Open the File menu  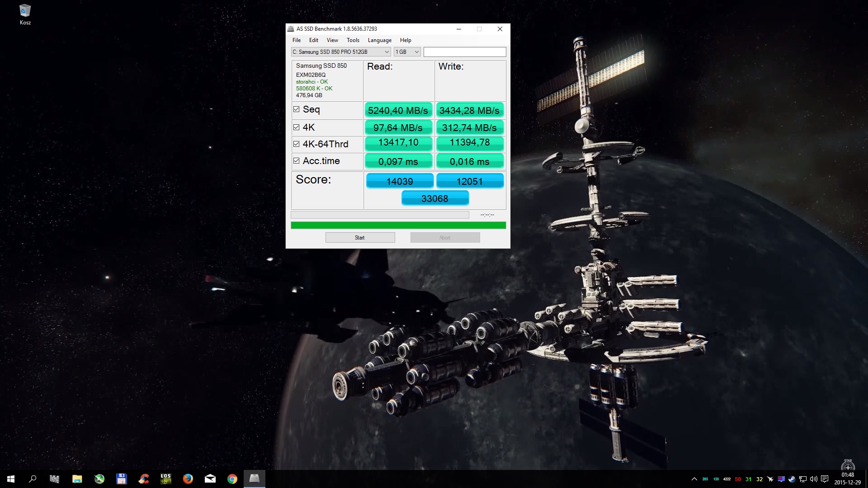tap(297, 40)
